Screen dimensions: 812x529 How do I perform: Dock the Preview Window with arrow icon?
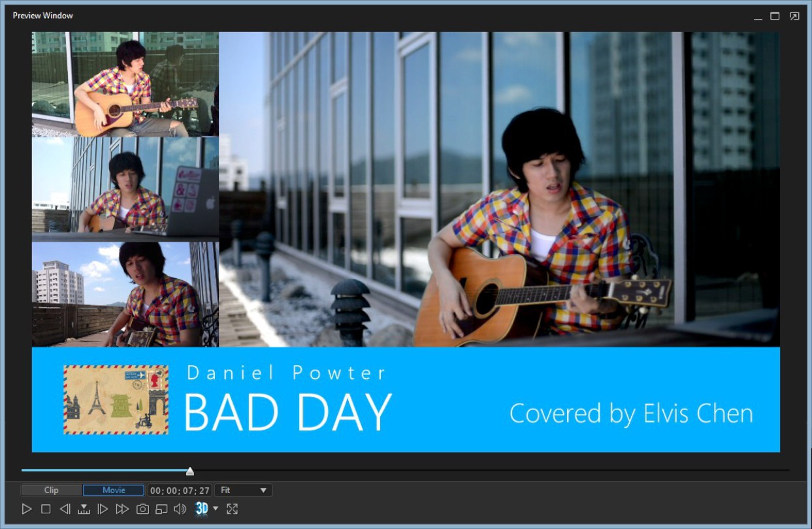tap(794, 16)
